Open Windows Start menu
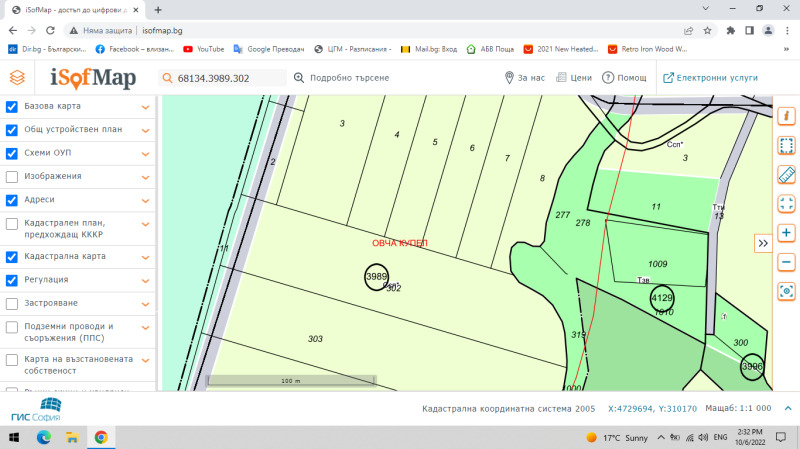The height and width of the screenshot is (449, 800). coord(14,437)
